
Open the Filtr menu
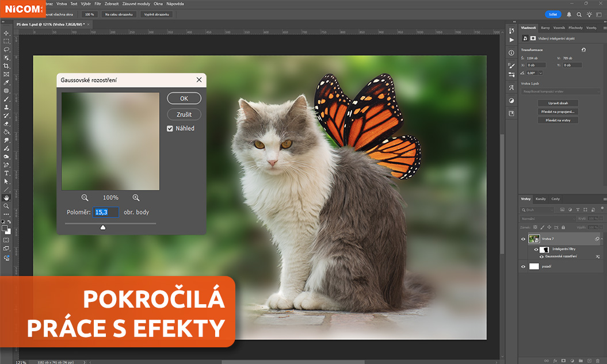(98, 4)
